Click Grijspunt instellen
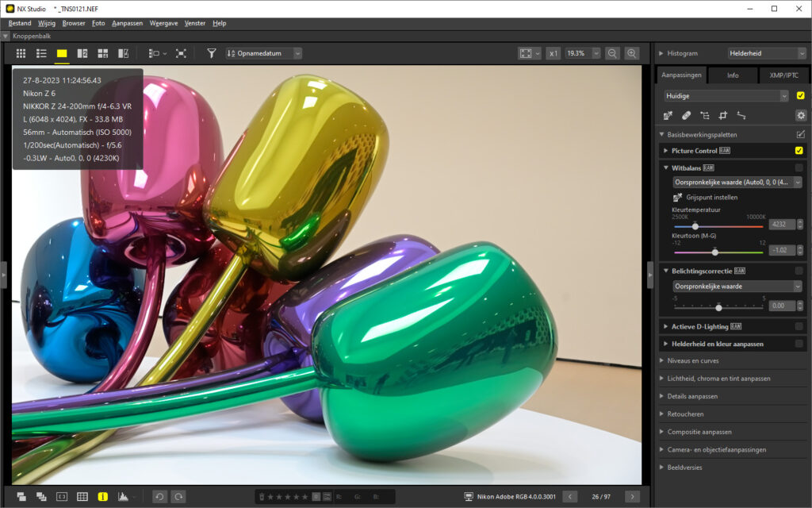This screenshot has width=812, height=508. pyautogui.click(x=713, y=197)
